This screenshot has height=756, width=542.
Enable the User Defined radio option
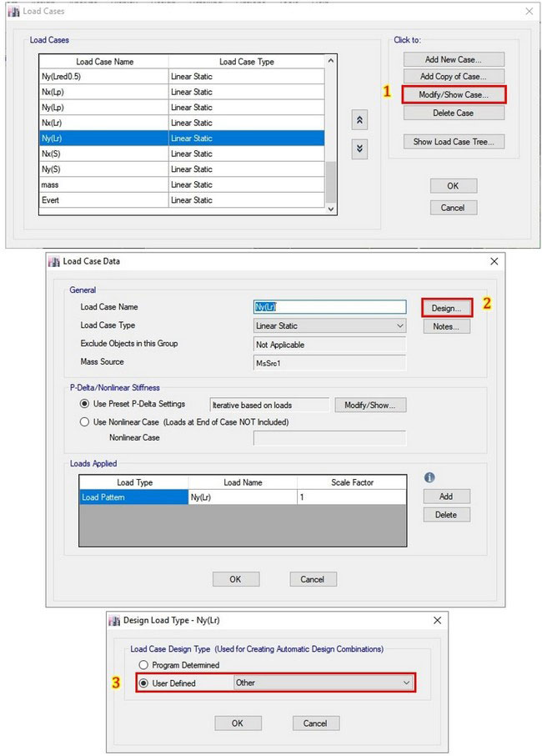coord(143,683)
